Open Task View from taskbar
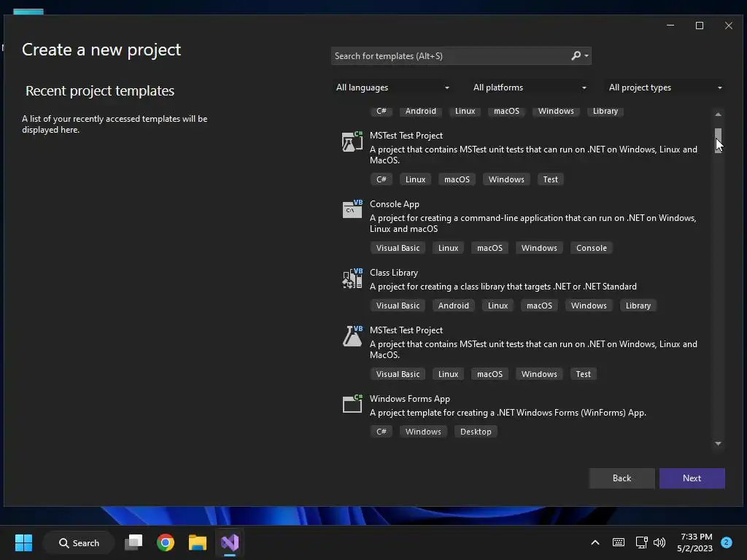 (x=133, y=542)
